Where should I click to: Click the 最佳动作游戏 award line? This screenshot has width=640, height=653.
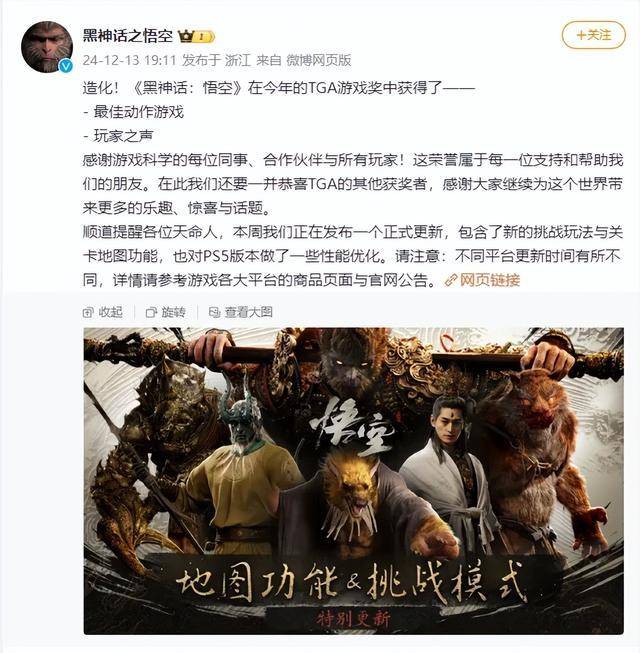133,112
